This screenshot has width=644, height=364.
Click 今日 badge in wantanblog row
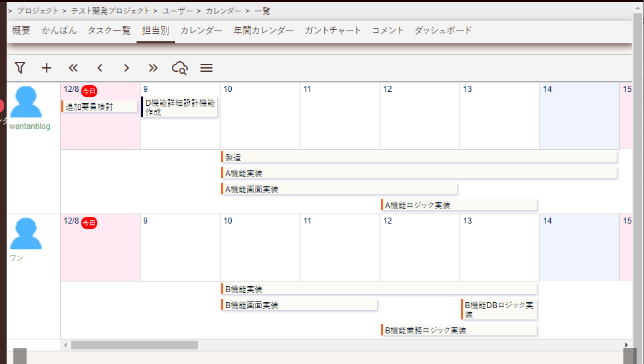(x=89, y=91)
